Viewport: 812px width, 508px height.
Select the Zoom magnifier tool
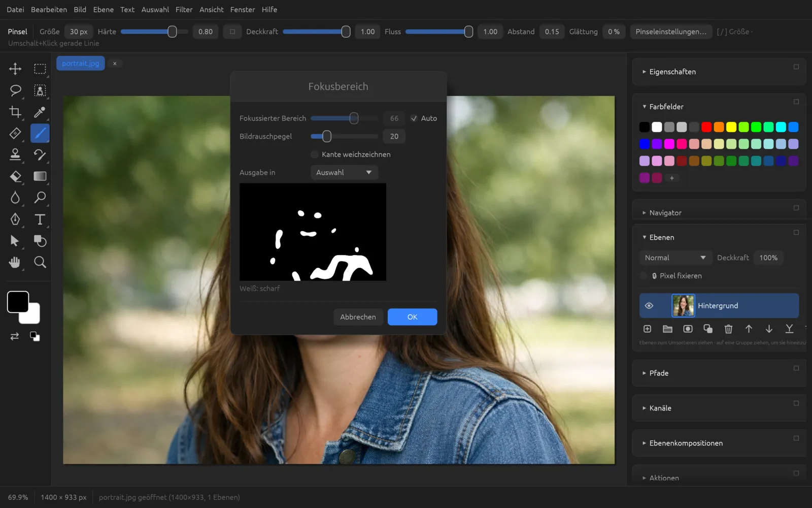(x=40, y=262)
